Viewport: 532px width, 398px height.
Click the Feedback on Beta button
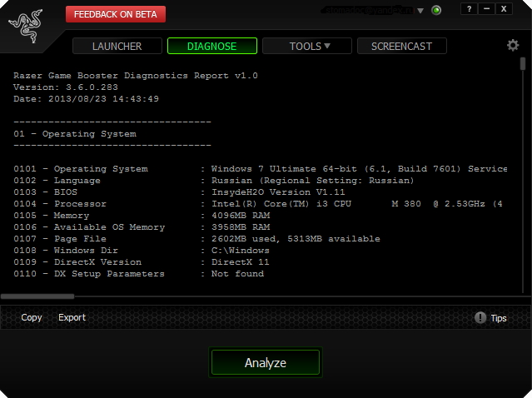(x=116, y=14)
